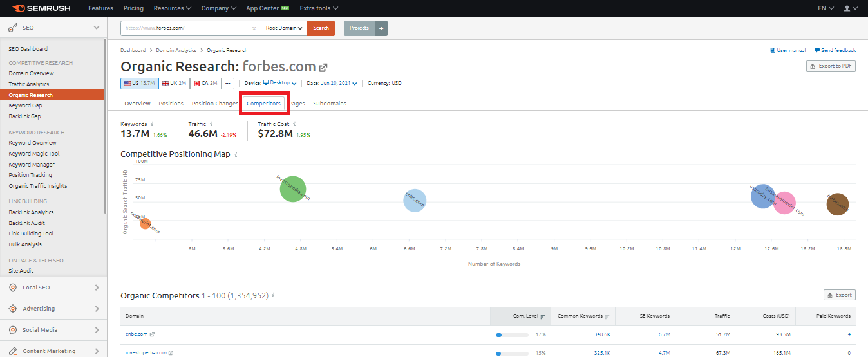The image size is (868, 357).
Task: Open the Resources dropdown menu
Action: (173, 8)
